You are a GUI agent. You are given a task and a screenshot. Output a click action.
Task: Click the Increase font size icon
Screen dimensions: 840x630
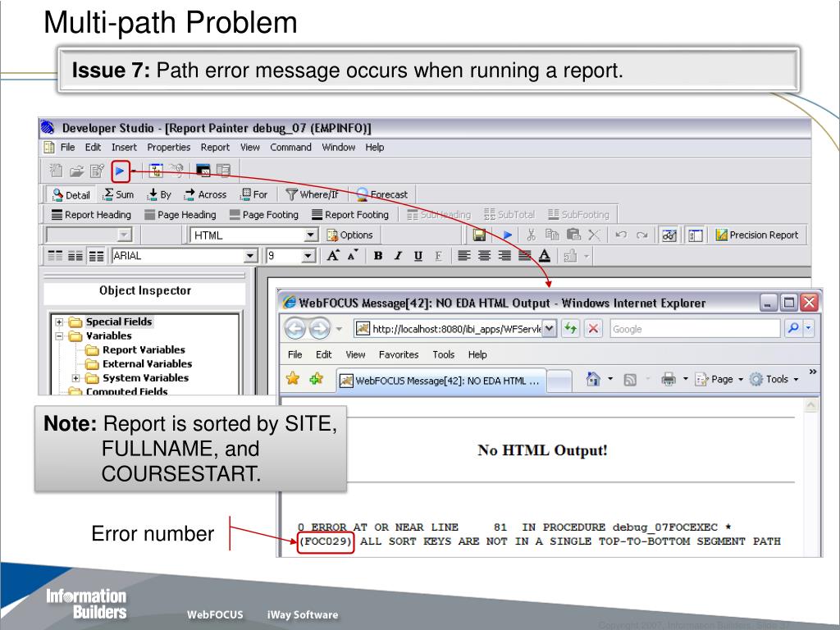(x=333, y=256)
